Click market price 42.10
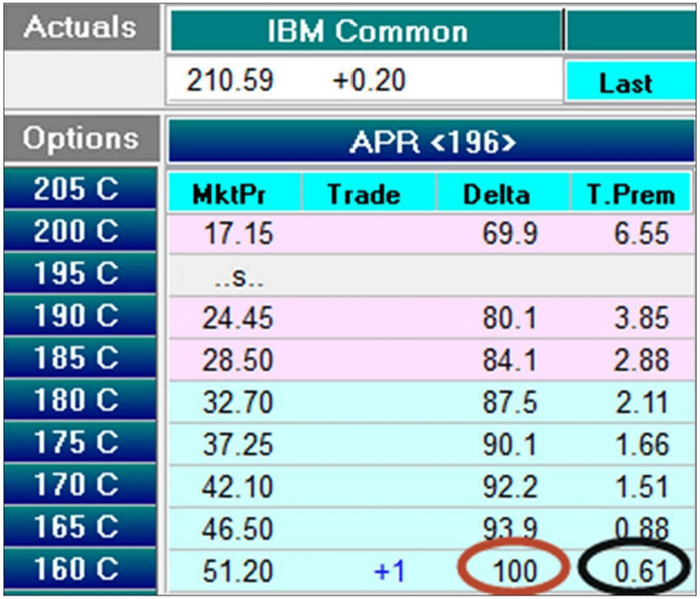The height and width of the screenshot is (599, 700). tap(238, 487)
